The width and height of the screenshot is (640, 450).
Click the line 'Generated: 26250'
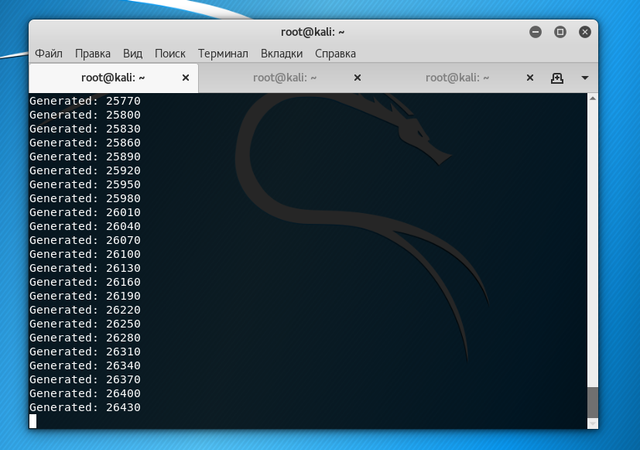(x=85, y=323)
